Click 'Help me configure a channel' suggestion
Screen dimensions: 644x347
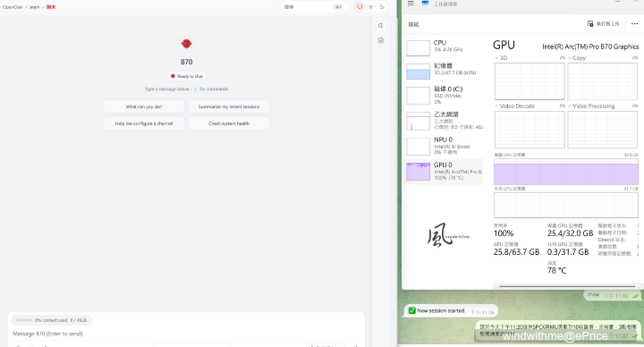click(x=144, y=123)
